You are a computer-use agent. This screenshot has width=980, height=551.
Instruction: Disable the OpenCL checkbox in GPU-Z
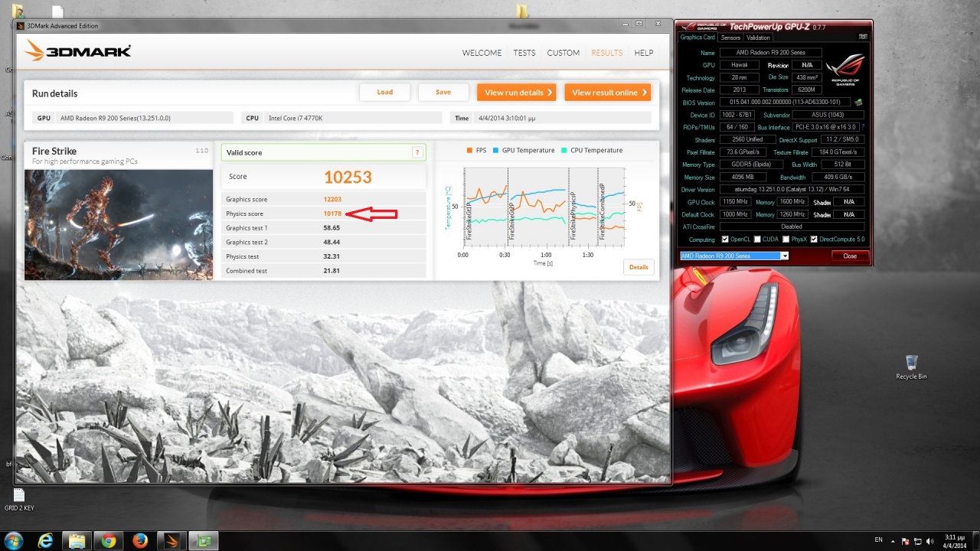coord(725,240)
